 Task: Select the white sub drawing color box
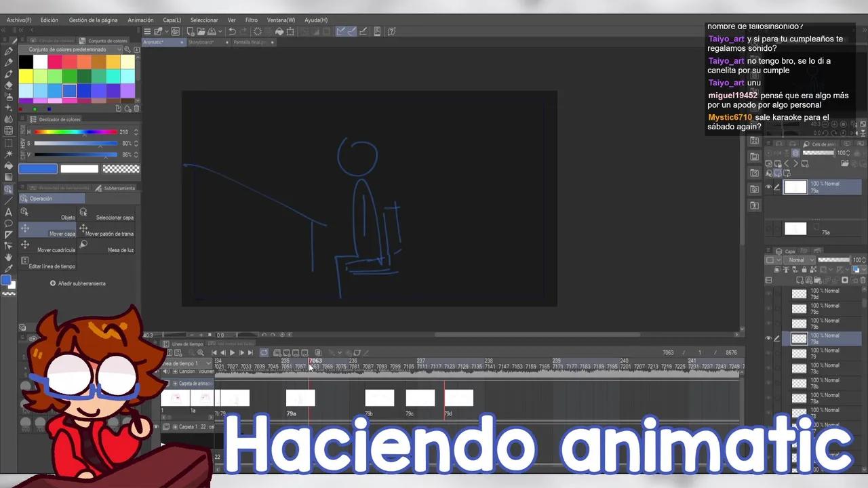click(79, 169)
